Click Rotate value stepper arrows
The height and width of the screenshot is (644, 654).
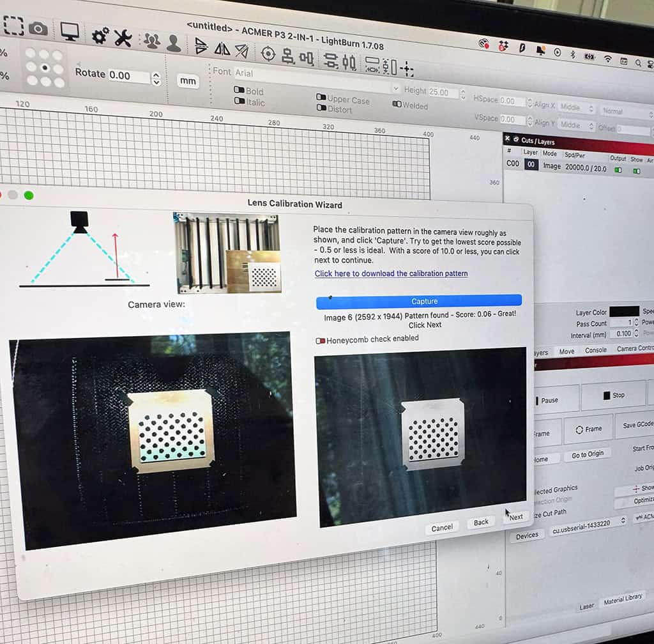coord(156,78)
